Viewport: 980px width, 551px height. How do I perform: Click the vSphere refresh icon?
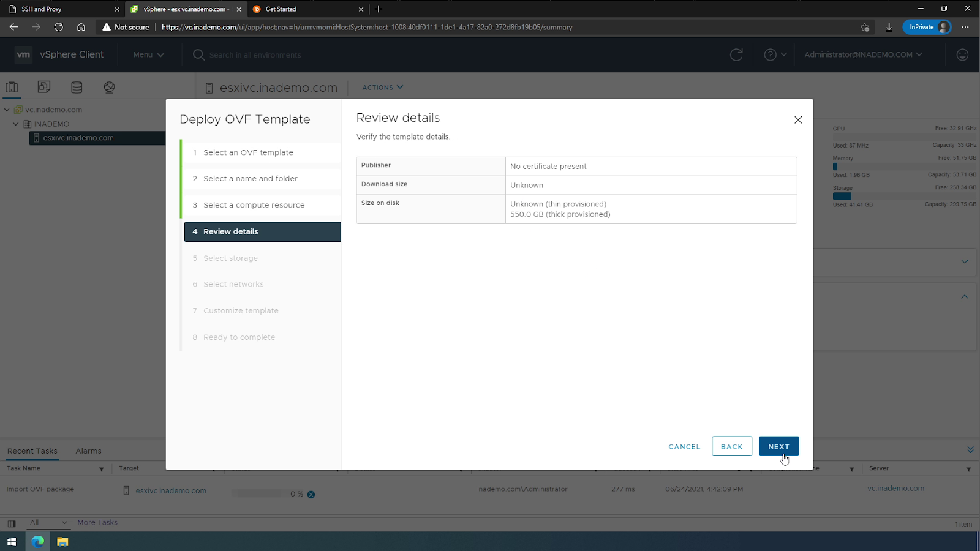coord(736,54)
